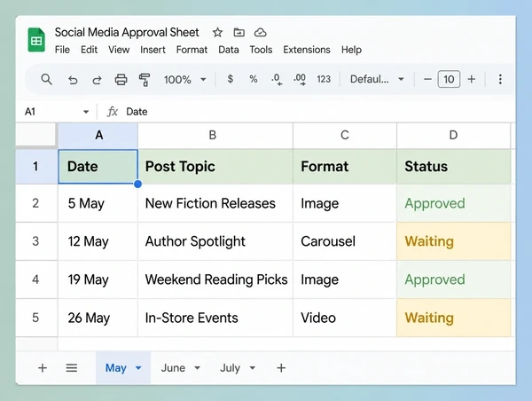Click the font size field showing 10
532x401 pixels.
pyautogui.click(x=449, y=79)
